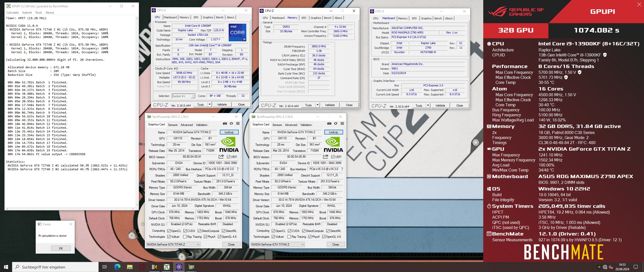Open Task View from the taskbar
This screenshot has height=272, width=644.
click(x=105, y=267)
